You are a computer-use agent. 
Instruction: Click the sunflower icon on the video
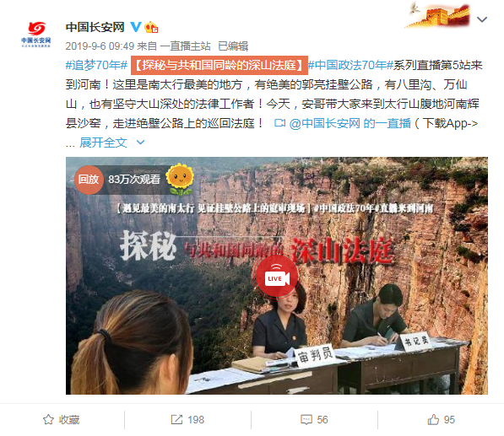click(x=180, y=179)
